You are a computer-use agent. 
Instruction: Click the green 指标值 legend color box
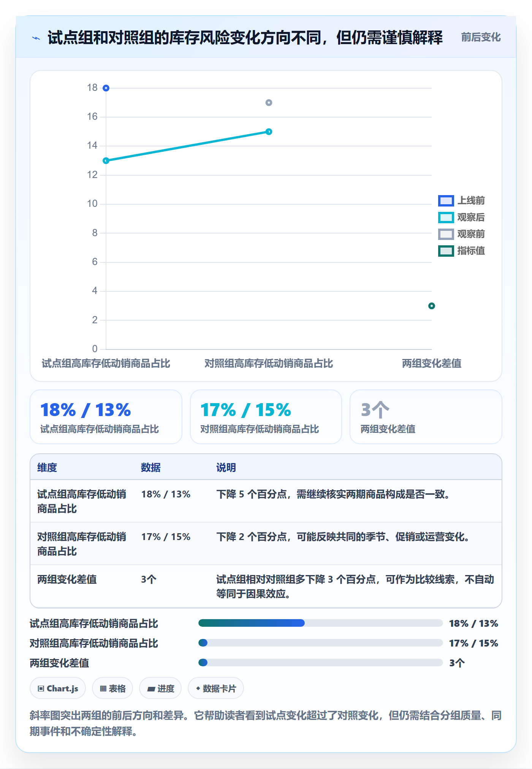(x=446, y=251)
